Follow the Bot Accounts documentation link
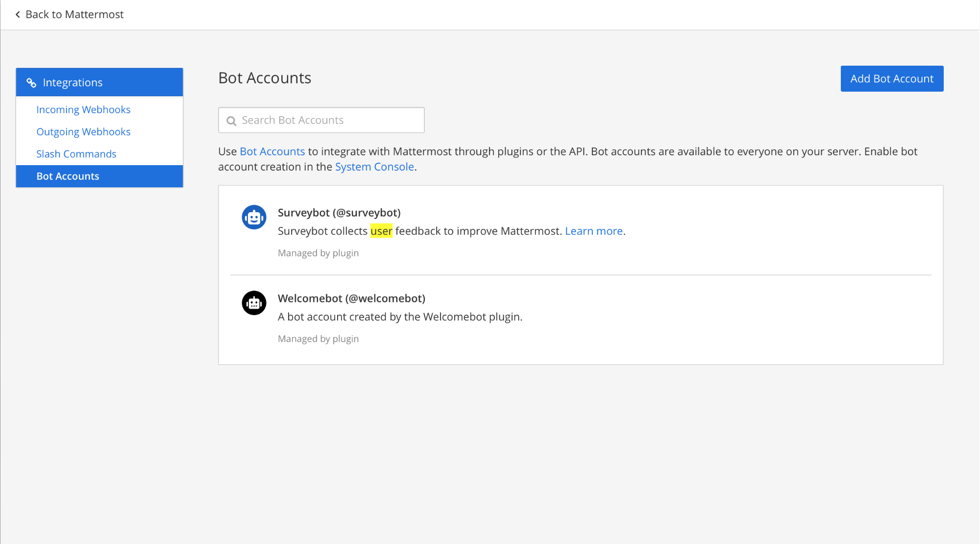 (272, 151)
